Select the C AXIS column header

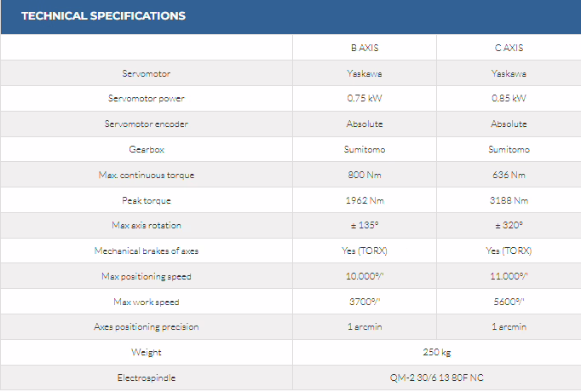tap(509, 48)
